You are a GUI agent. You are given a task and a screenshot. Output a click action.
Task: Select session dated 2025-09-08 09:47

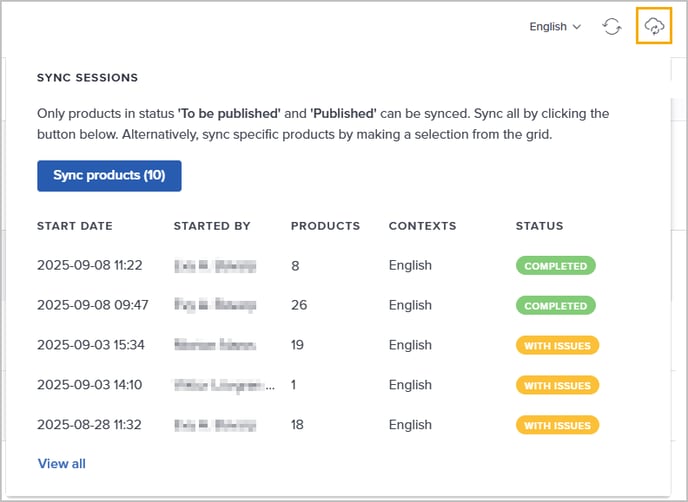[93, 305]
